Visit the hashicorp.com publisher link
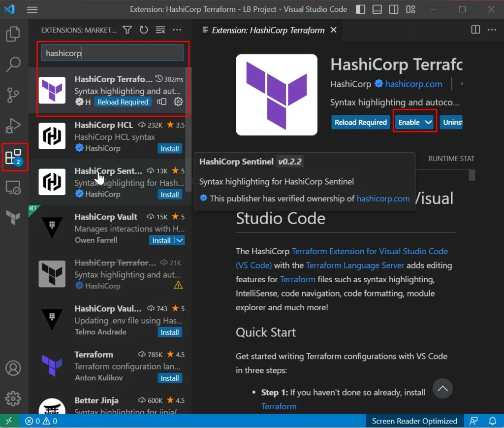 [412, 84]
